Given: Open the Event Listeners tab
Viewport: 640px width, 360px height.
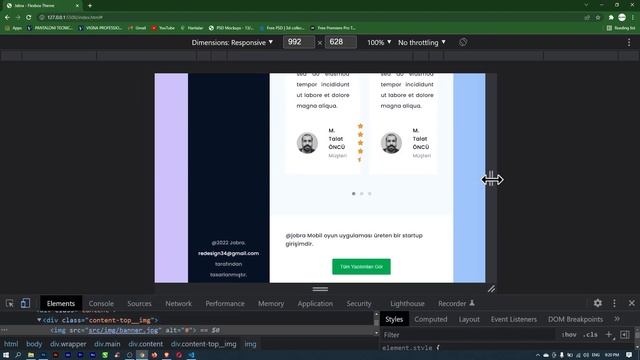Looking at the screenshot, I should point(513,319).
